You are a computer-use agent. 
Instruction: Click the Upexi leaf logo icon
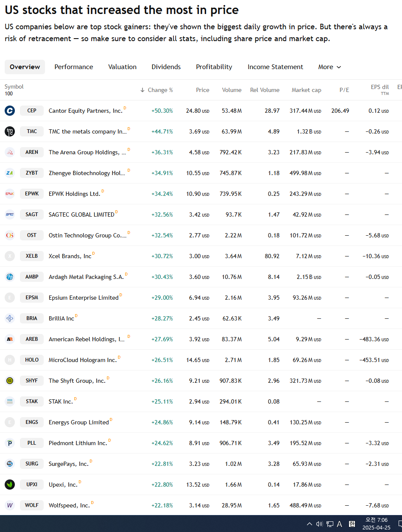pyautogui.click(x=10, y=485)
